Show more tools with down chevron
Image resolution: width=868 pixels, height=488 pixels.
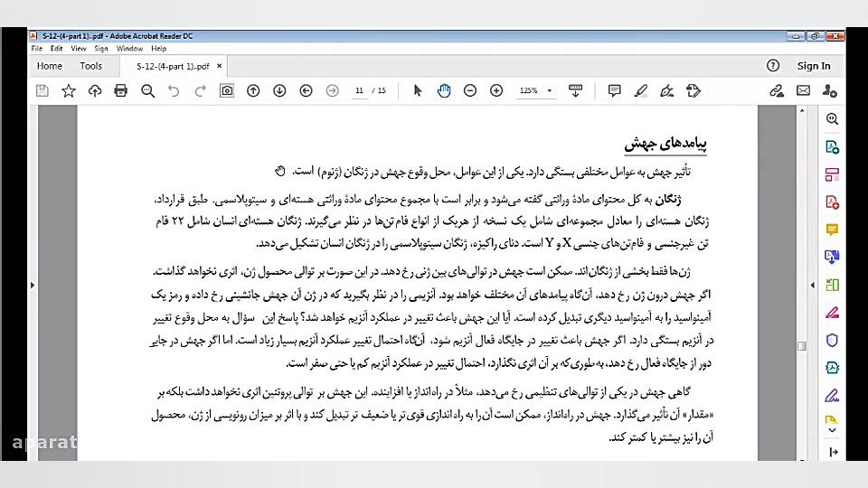pyautogui.click(x=832, y=430)
